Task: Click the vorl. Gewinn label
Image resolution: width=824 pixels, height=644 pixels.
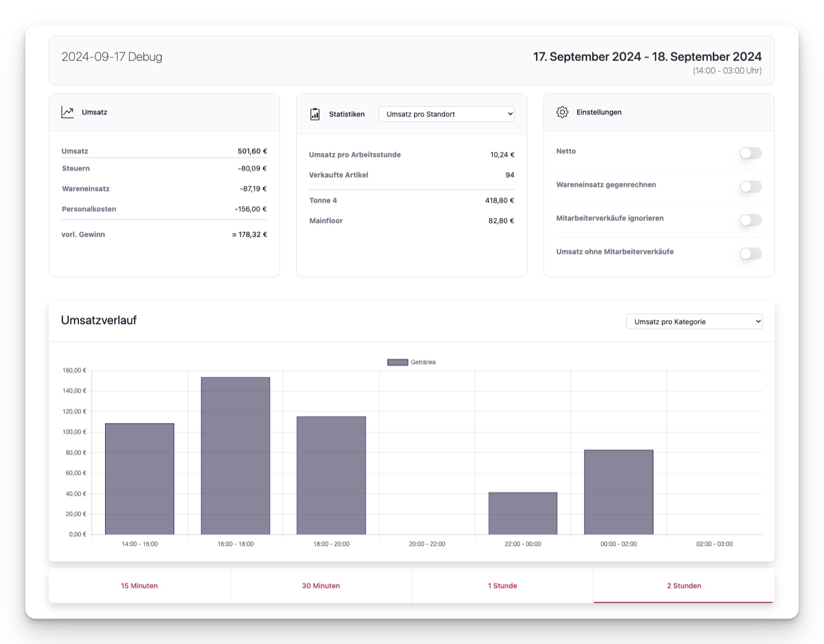Action: (83, 234)
